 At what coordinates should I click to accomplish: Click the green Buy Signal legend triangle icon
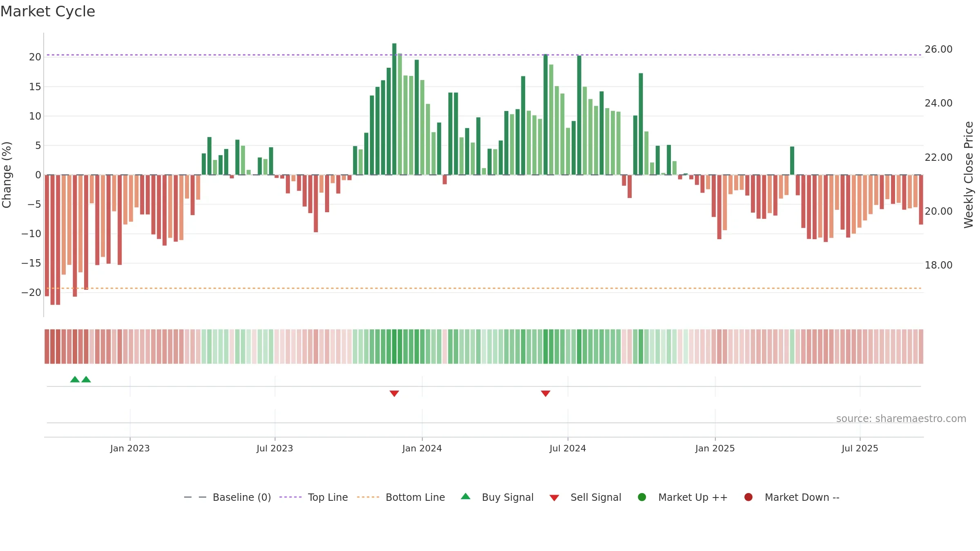click(465, 496)
